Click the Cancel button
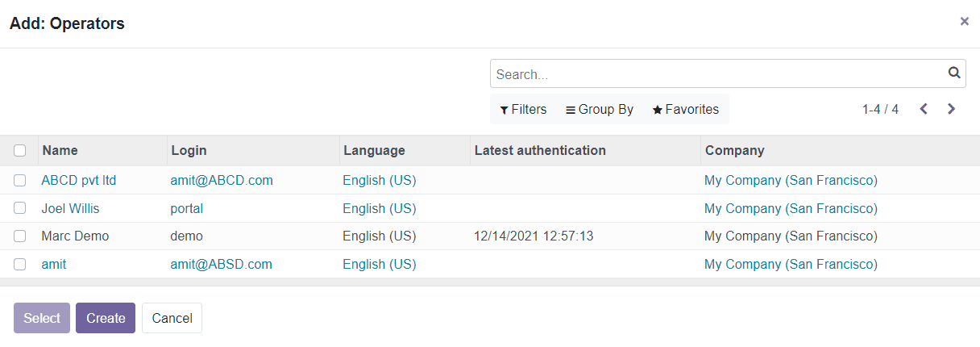The height and width of the screenshot is (347, 980). [172, 318]
